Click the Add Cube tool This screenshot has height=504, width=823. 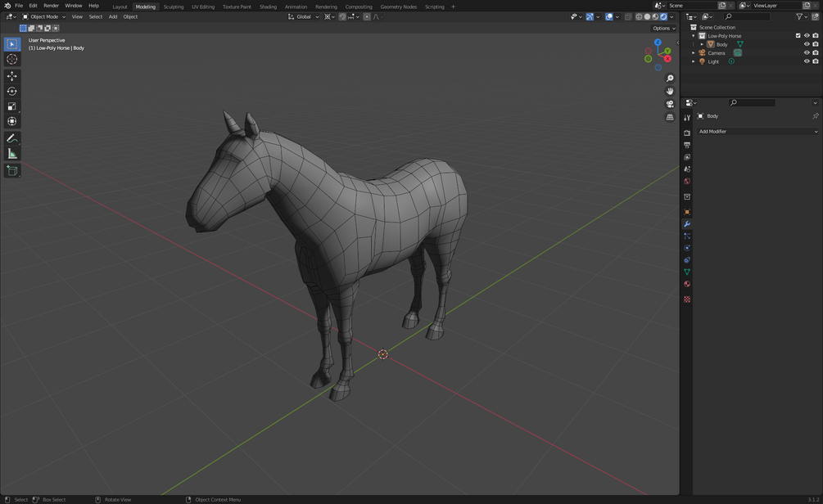pos(11,170)
